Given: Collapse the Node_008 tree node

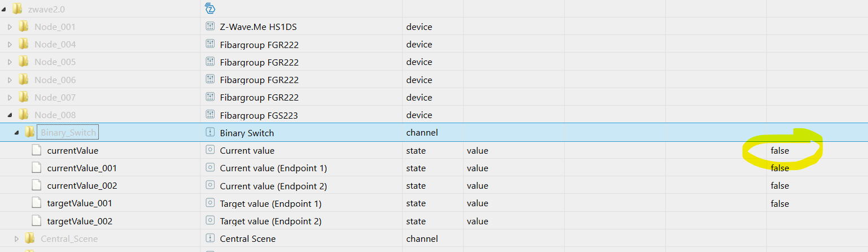Looking at the screenshot, I should [x=10, y=115].
